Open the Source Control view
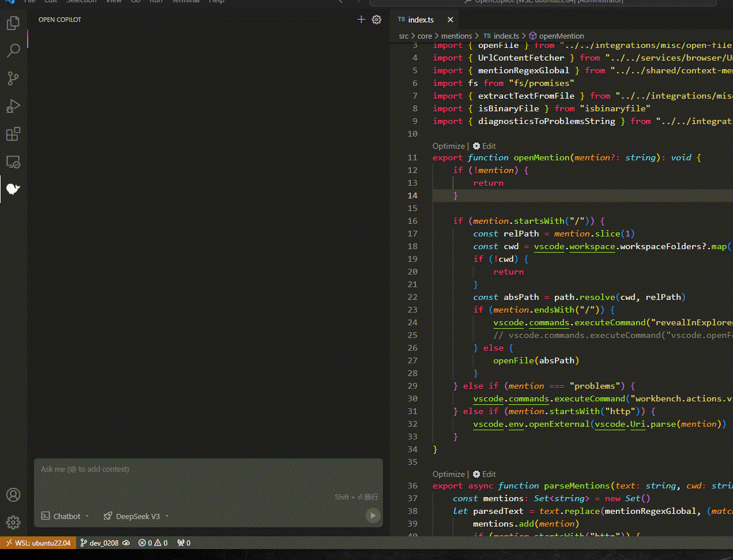 [x=13, y=78]
